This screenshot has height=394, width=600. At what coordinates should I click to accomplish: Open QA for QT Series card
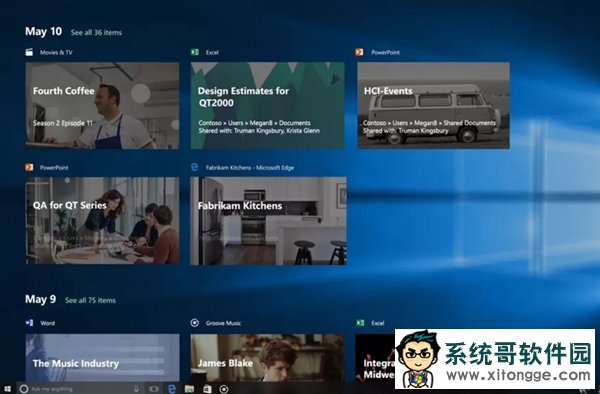coord(102,221)
